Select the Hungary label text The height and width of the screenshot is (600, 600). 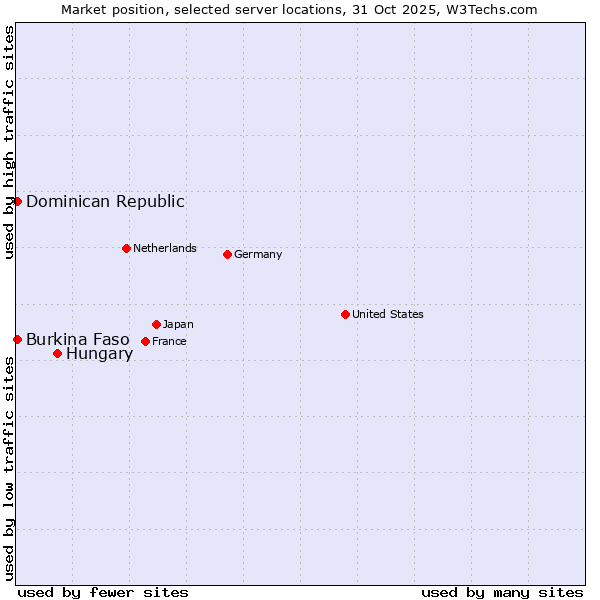click(99, 353)
